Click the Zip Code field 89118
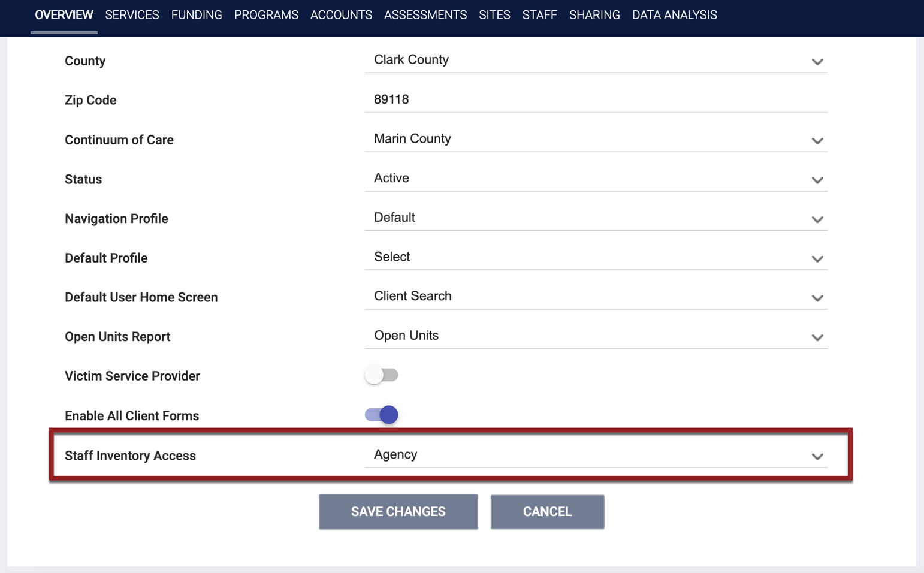This screenshot has width=924, height=573. coord(596,99)
